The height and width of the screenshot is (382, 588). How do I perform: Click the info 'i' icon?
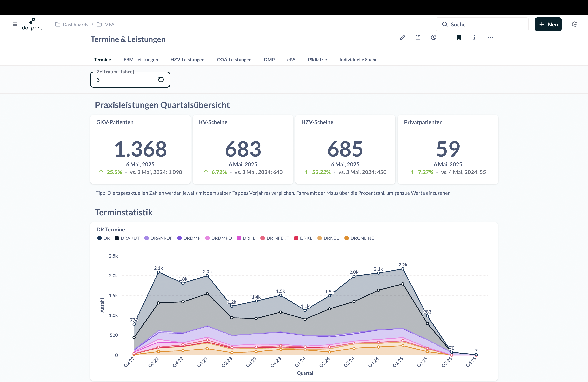(474, 38)
